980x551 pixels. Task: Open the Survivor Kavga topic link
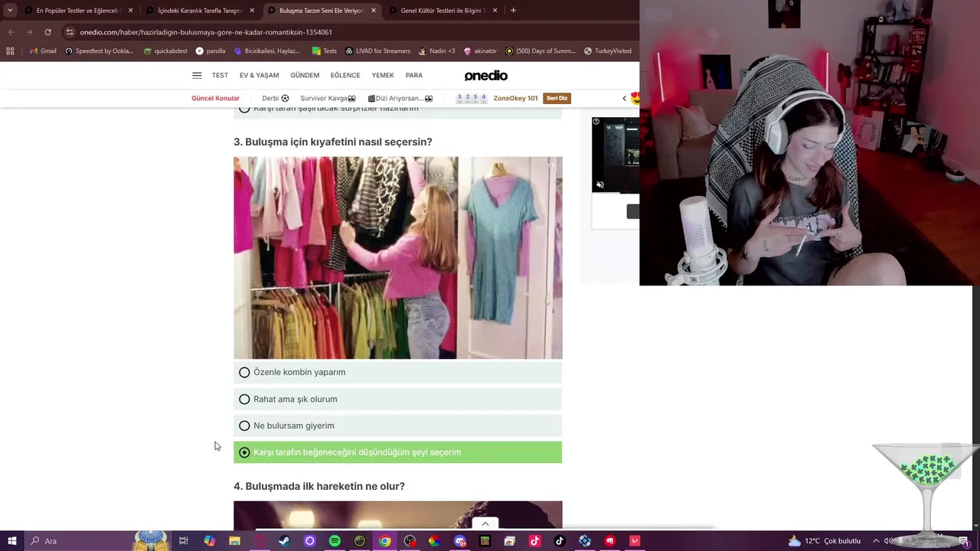pyautogui.click(x=328, y=98)
